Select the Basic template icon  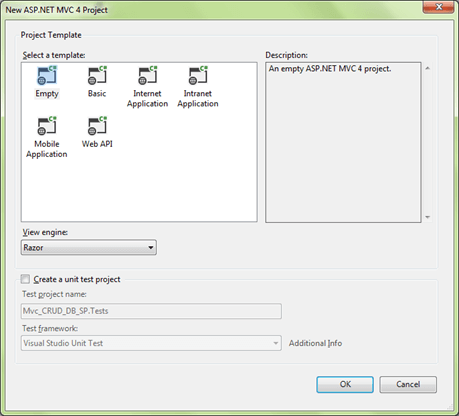[x=97, y=75]
